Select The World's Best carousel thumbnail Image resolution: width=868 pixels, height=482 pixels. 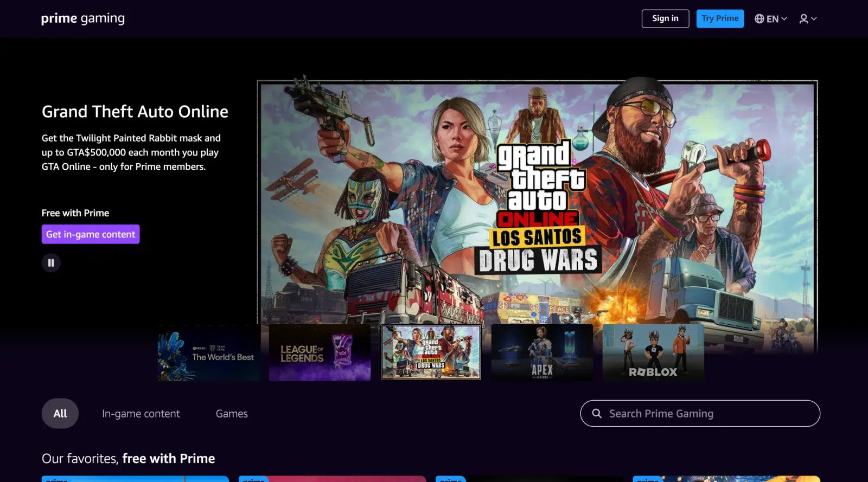tap(209, 352)
